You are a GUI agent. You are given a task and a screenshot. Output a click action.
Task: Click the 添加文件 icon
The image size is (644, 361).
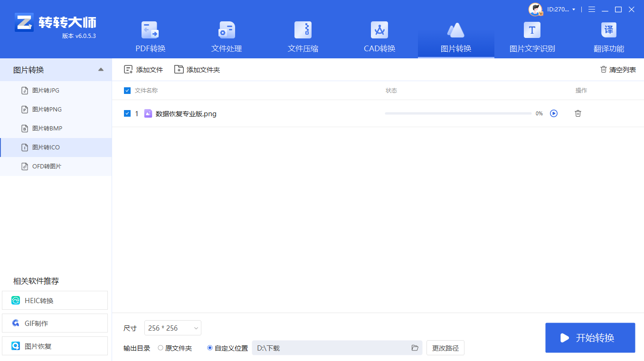[128, 70]
